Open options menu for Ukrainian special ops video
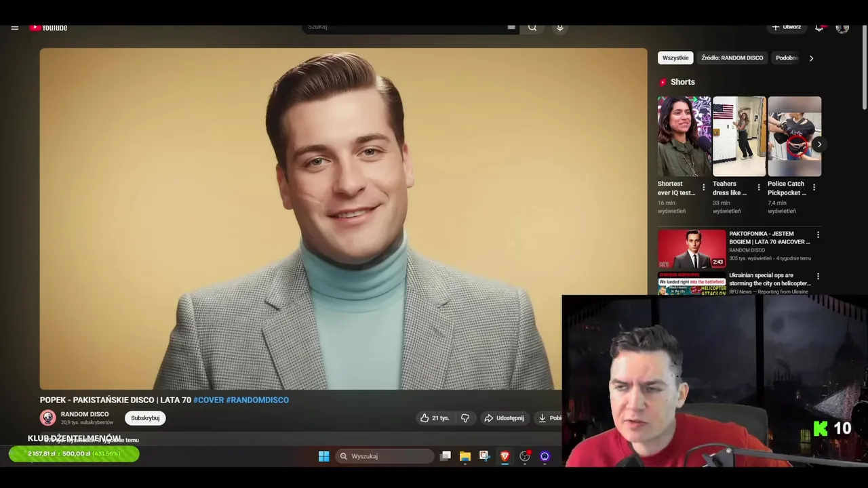 (818, 277)
